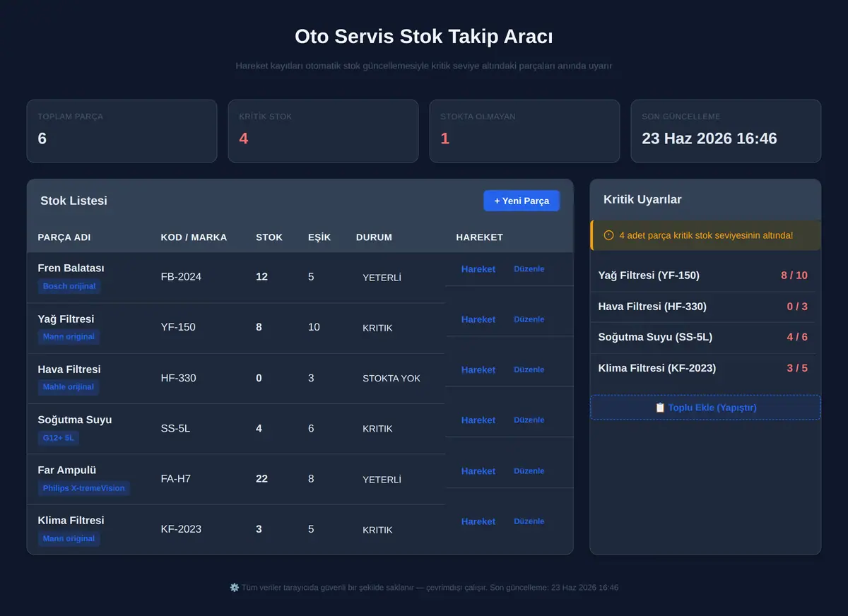Click YETERLİ status in Fren Balatası row
The image size is (848, 616).
[x=382, y=278]
